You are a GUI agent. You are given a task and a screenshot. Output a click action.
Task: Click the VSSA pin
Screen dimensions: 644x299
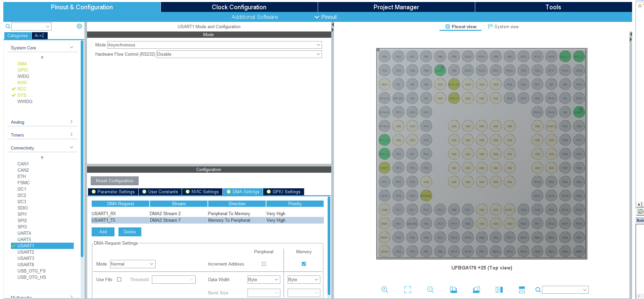385,210
